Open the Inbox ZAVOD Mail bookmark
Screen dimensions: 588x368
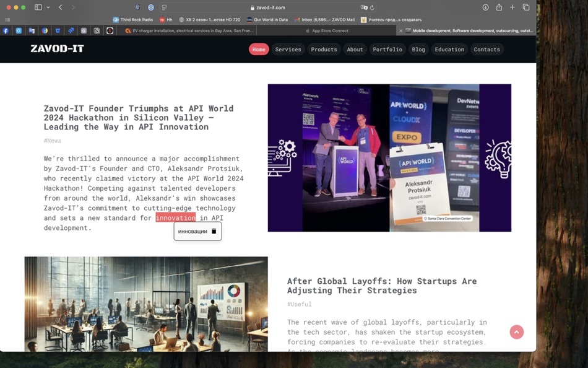pyautogui.click(x=324, y=20)
